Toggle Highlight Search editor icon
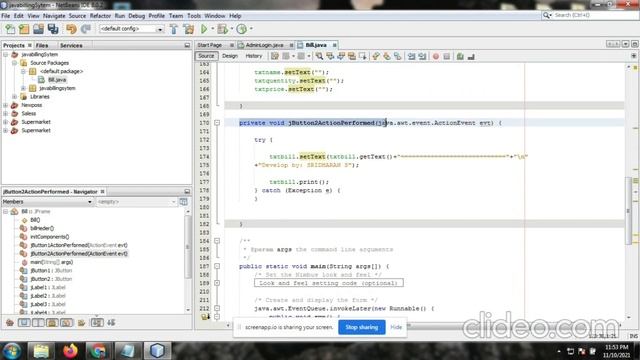The width and height of the screenshot is (640, 360). point(351,56)
